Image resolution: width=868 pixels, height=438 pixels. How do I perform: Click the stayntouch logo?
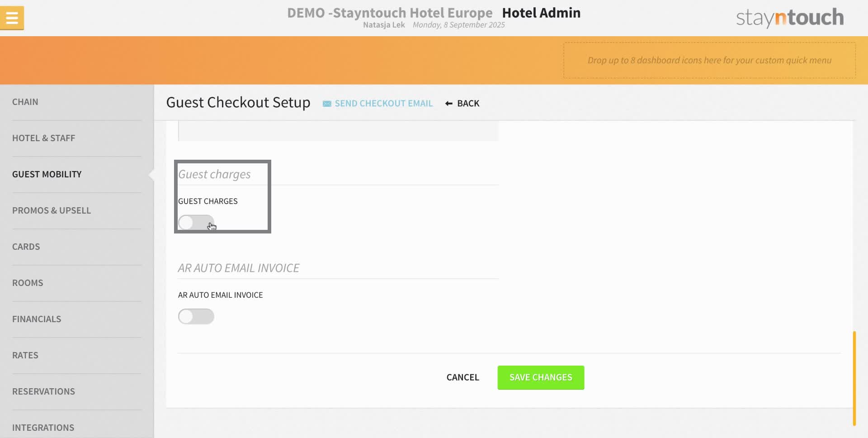click(789, 17)
